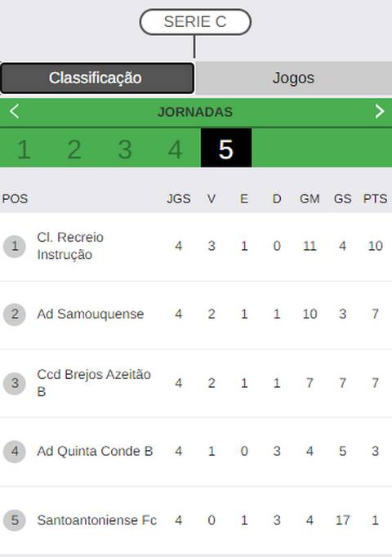Select the active jornada 5
The image size is (392, 557).
click(226, 148)
